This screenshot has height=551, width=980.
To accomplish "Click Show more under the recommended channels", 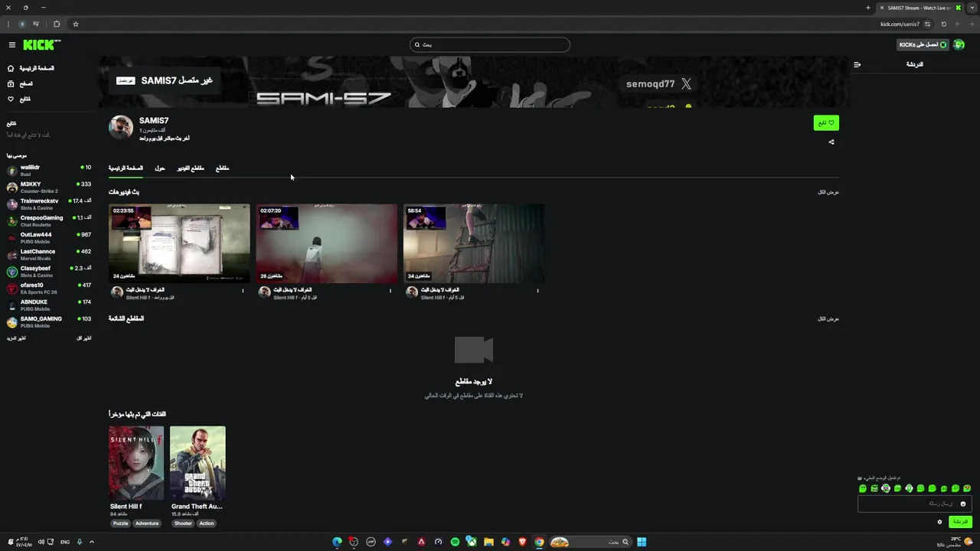I will click(16, 337).
